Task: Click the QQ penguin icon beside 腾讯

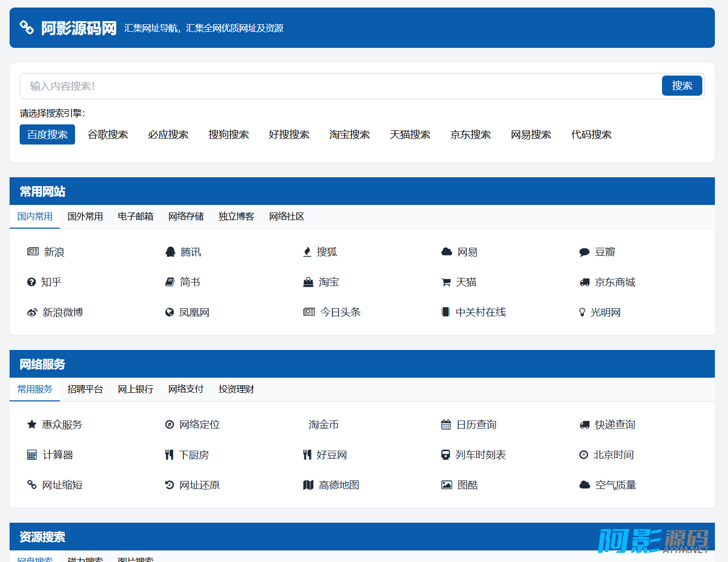Action: [170, 252]
